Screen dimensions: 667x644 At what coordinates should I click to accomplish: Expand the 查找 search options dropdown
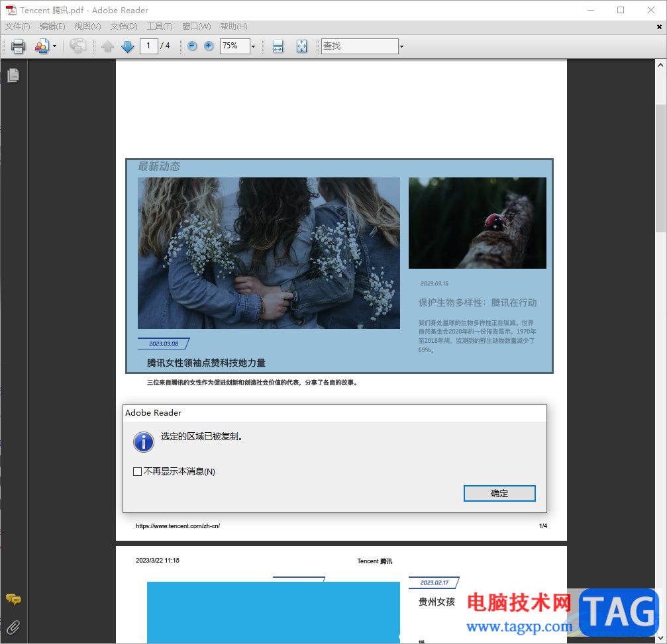[401, 46]
